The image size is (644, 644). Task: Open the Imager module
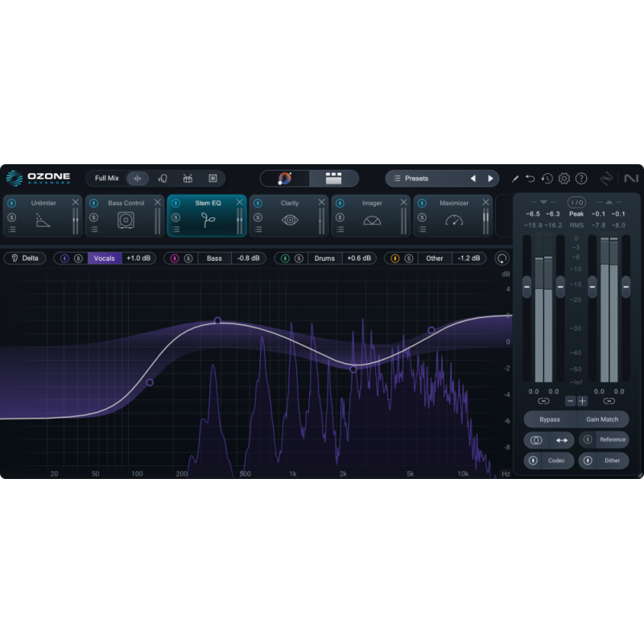(x=372, y=215)
